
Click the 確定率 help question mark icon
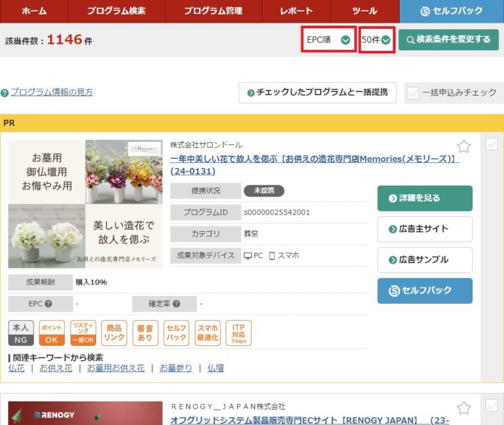(x=176, y=304)
